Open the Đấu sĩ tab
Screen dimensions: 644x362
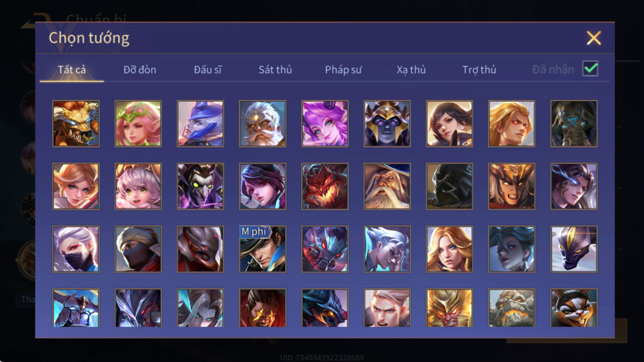pos(207,70)
